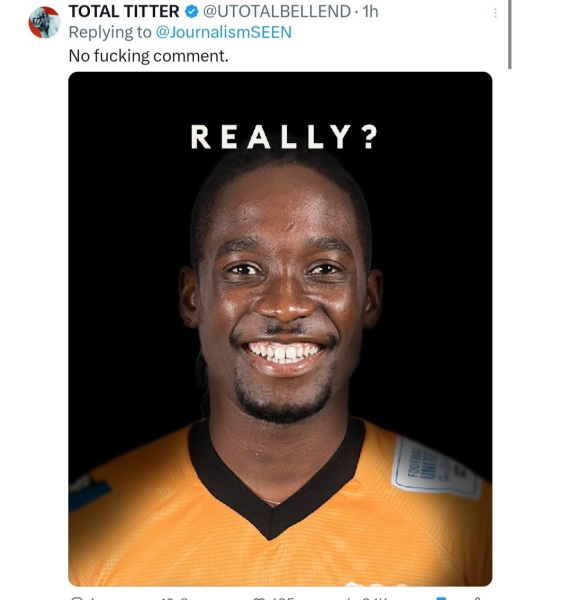The image size is (576, 600).
Task: Open the 1h timestamp link
Action: click(x=370, y=11)
